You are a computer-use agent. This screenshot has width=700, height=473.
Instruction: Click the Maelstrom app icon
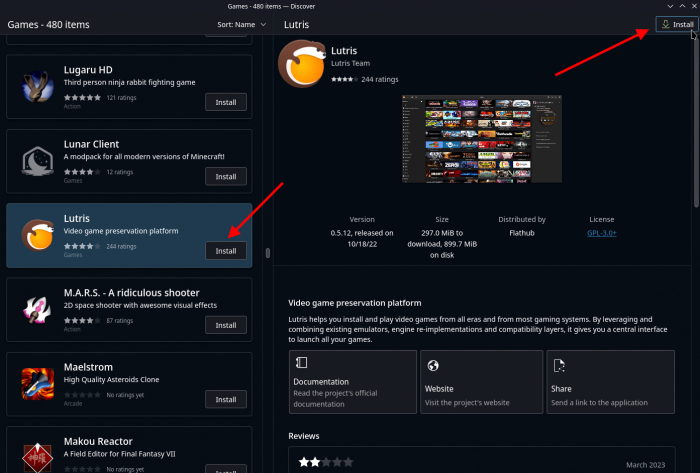tap(38, 384)
